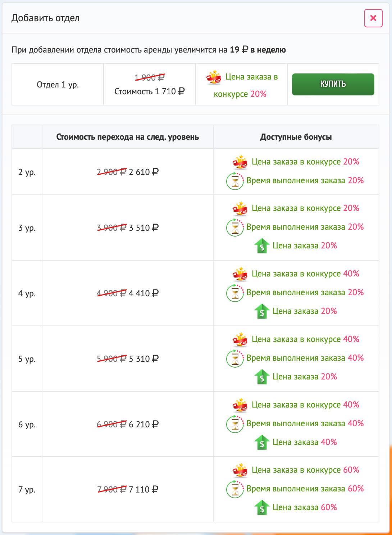Click the Доступные бонусы column header
The image size is (392, 535).
tap(296, 137)
